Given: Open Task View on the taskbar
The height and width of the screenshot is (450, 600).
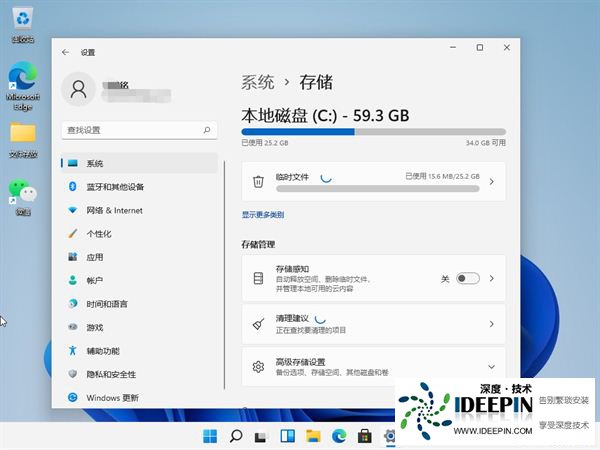Looking at the screenshot, I should [x=261, y=437].
